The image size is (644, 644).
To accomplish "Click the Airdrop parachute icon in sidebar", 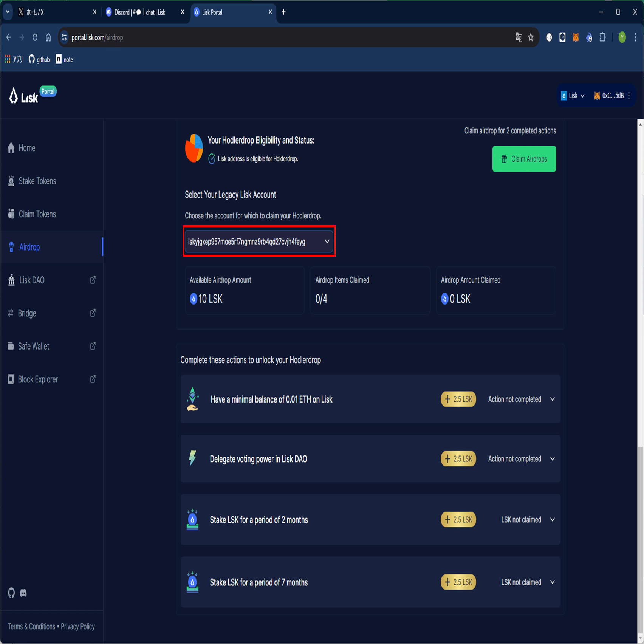I will coord(11,247).
